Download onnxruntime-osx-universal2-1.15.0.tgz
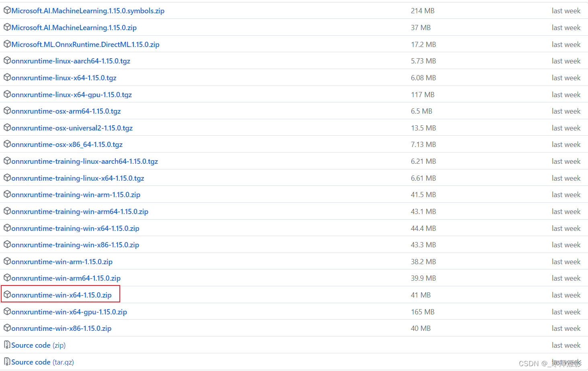This screenshot has height=371, width=588. pyautogui.click(x=72, y=128)
